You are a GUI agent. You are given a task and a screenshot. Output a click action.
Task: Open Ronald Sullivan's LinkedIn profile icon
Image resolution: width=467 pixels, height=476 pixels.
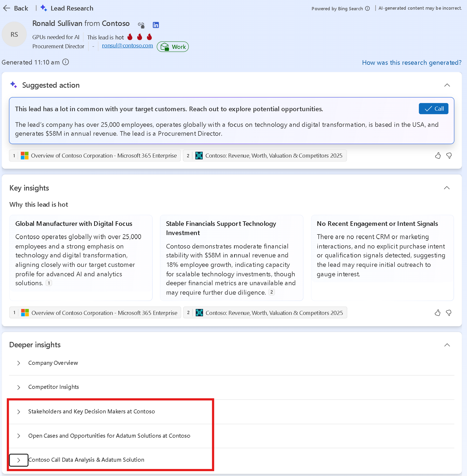point(156,25)
